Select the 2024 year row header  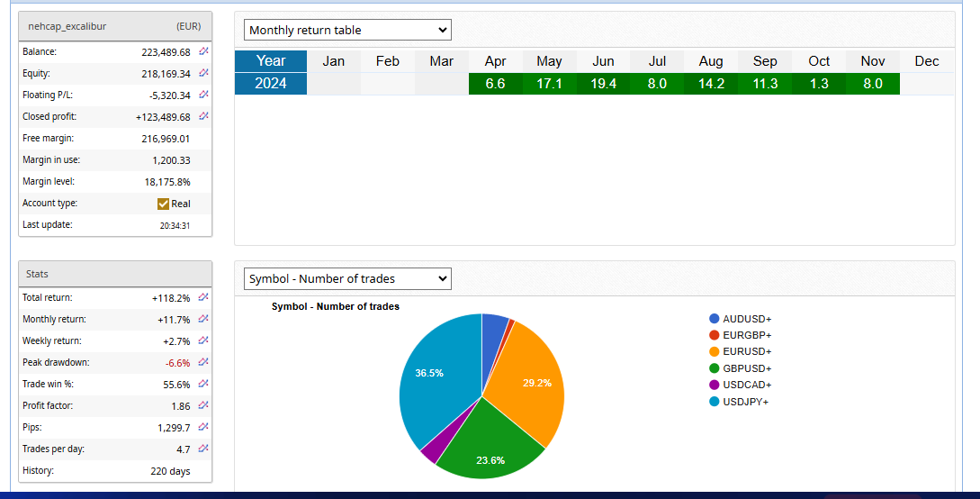pos(270,84)
